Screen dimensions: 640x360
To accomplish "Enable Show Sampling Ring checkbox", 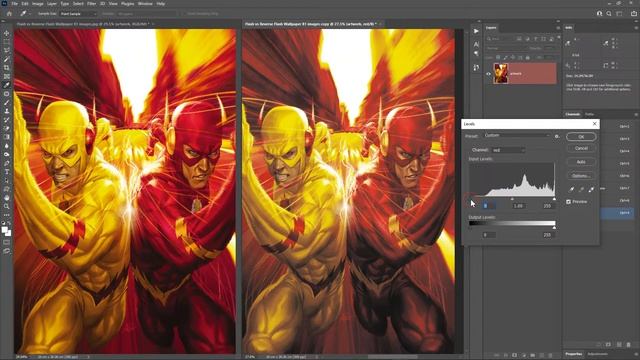I will click(185, 13).
